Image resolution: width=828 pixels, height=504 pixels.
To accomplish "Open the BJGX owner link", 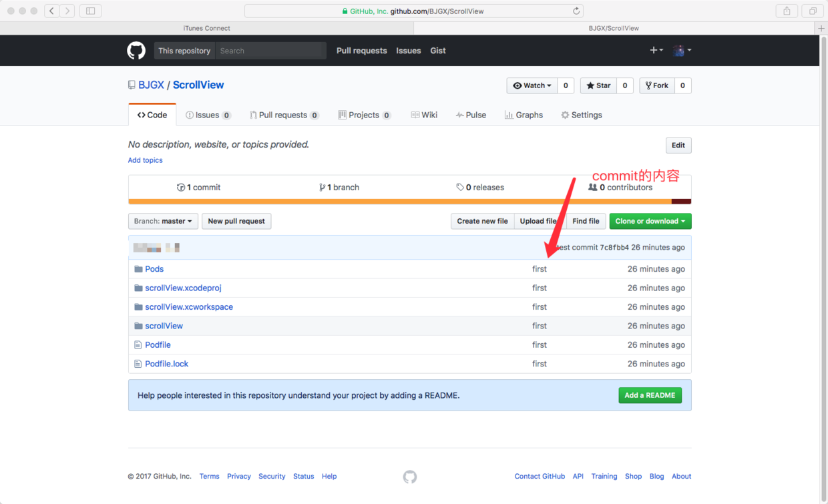I will pyautogui.click(x=151, y=85).
